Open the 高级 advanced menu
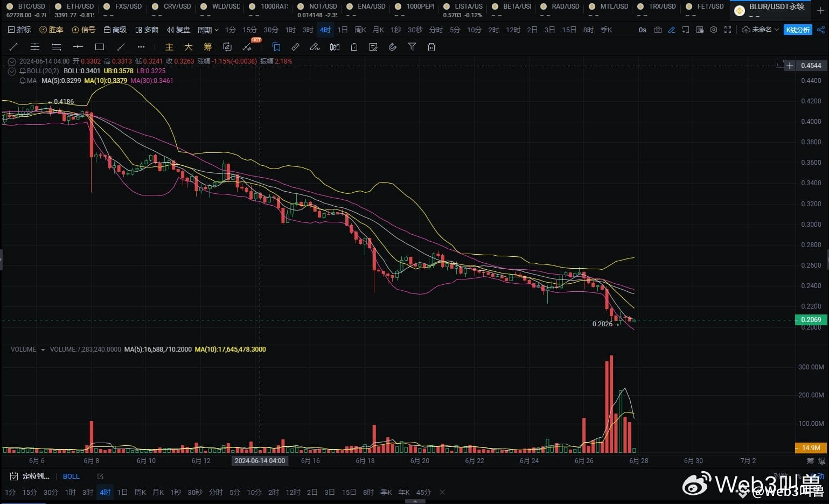This screenshot has width=829, height=504. pyautogui.click(x=115, y=30)
